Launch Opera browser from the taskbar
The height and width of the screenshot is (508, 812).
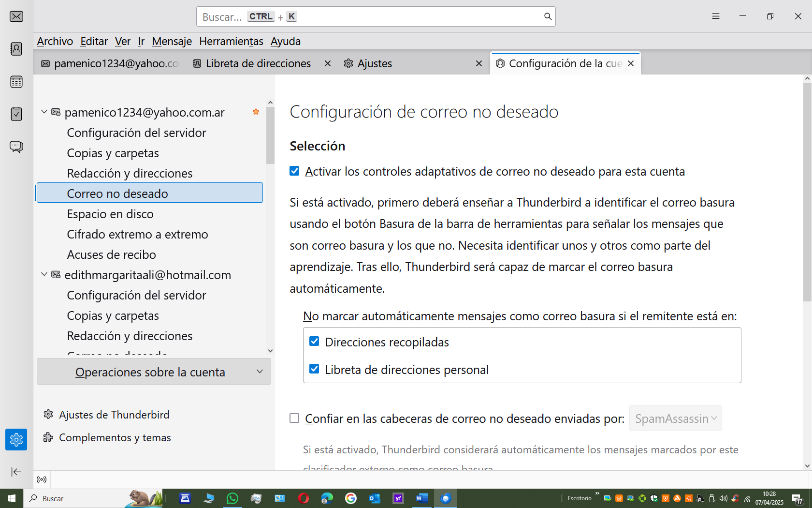[304, 498]
